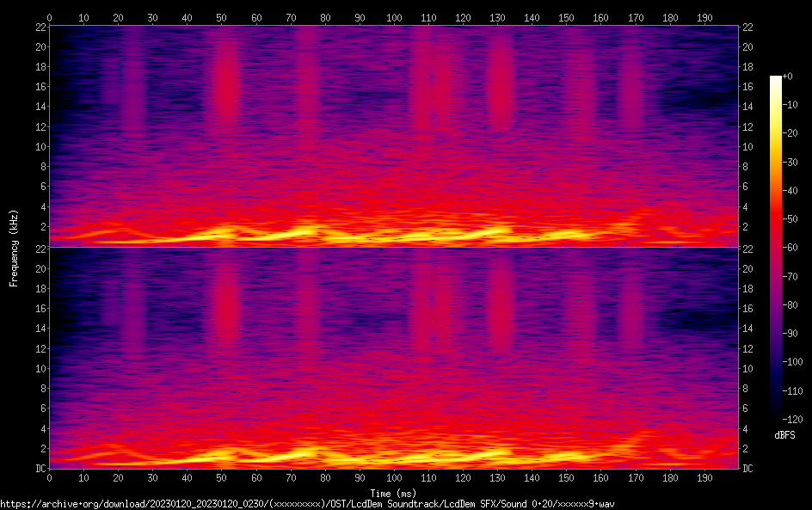Image resolution: width=812 pixels, height=510 pixels.
Task: Click the white top end of the color bar
Action: click(776, 79)
